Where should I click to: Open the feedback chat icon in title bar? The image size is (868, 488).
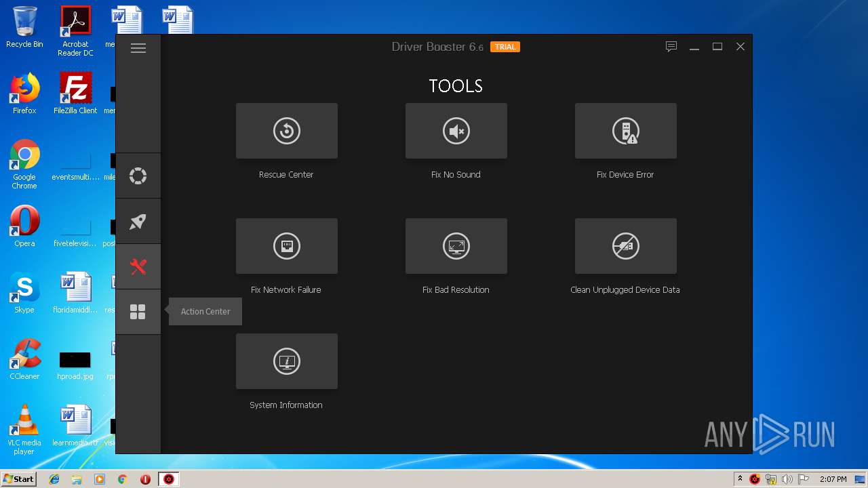(671, 47)
